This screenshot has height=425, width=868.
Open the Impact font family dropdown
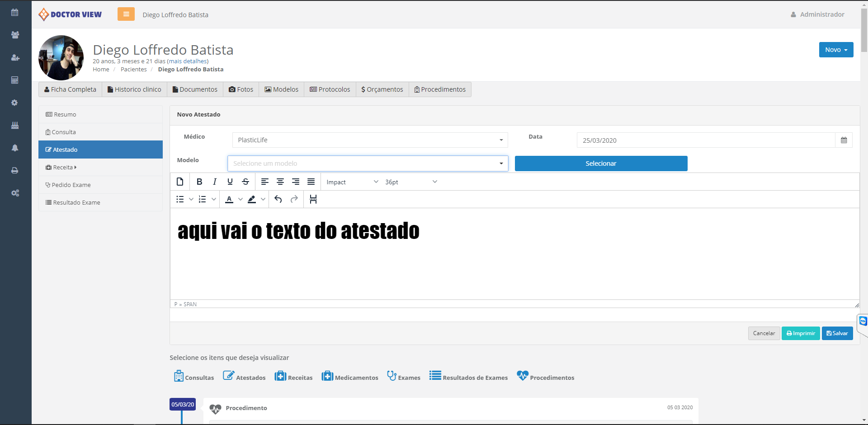(352, 182)
